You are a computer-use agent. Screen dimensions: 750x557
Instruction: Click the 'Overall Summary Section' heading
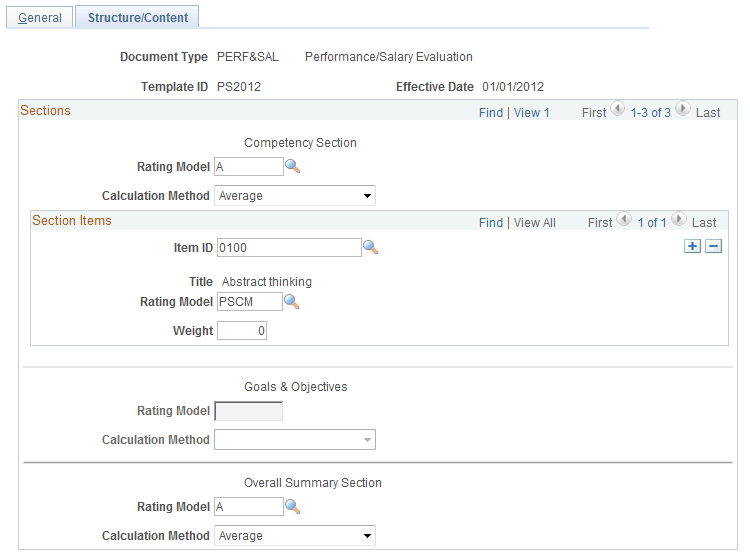tap(313, 483)
